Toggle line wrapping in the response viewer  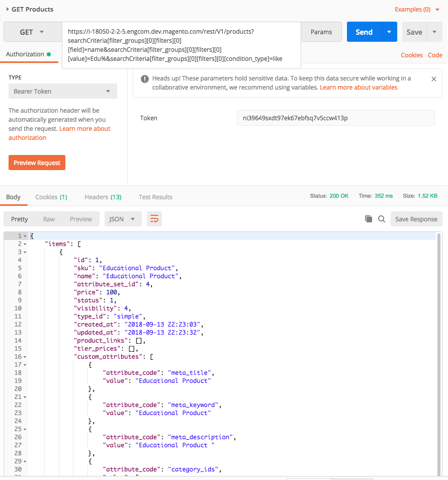[154, 219]
